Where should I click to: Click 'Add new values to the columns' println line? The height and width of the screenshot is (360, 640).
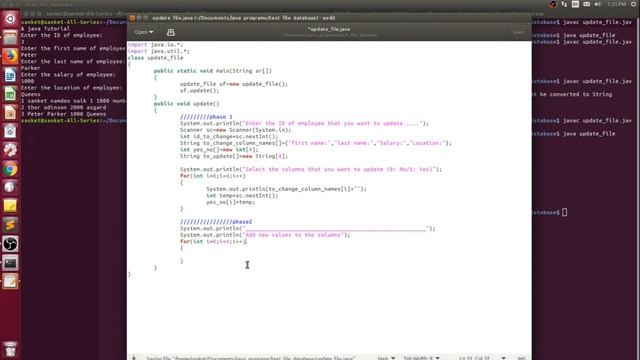pos(265,235)
